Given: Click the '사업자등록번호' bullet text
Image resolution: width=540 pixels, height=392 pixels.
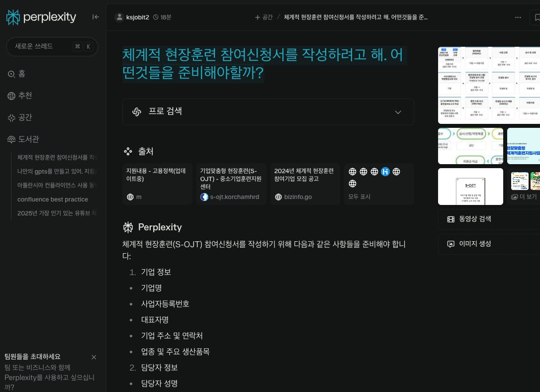Looking at the screenshot, I should pyautogui.click(x=165, y=304).
